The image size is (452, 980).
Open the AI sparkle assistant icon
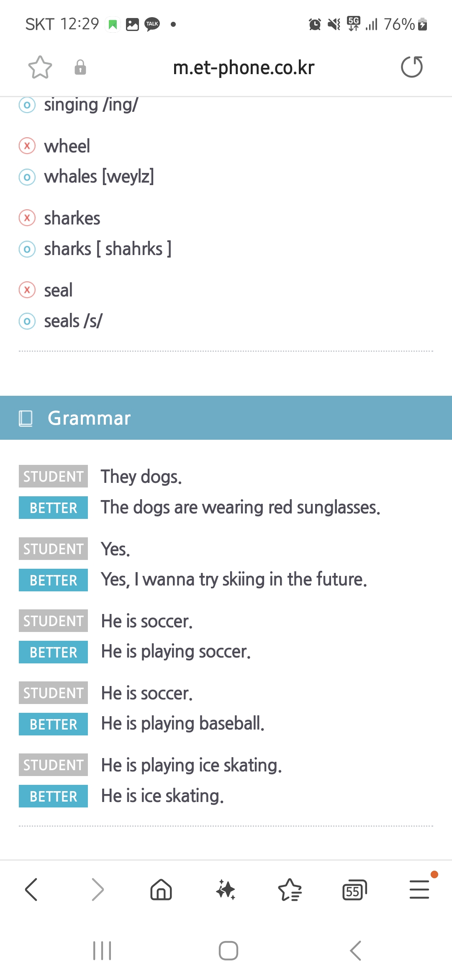(x=226, y=890)
